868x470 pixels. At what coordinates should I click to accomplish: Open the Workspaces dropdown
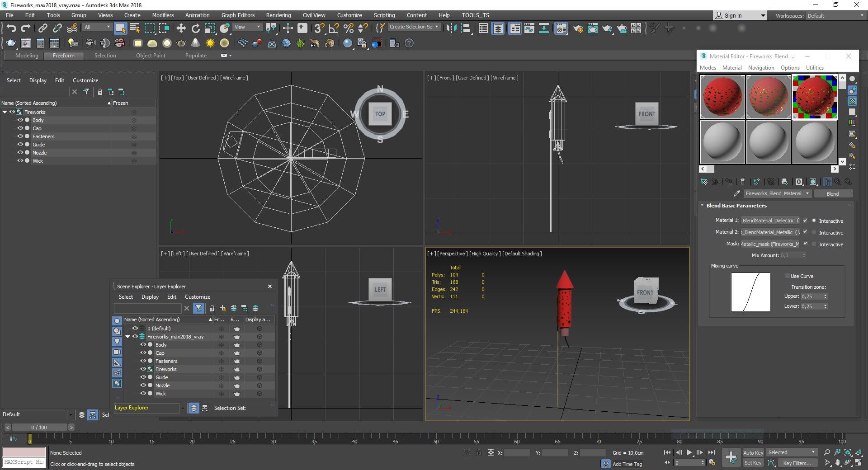pos(835,16)
